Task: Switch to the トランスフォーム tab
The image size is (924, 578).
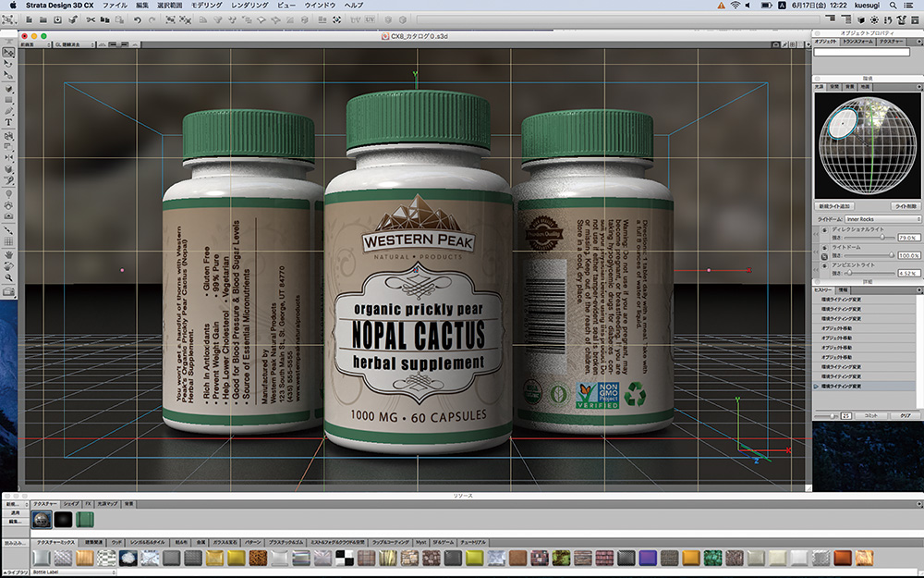Action: click(857, 42)
